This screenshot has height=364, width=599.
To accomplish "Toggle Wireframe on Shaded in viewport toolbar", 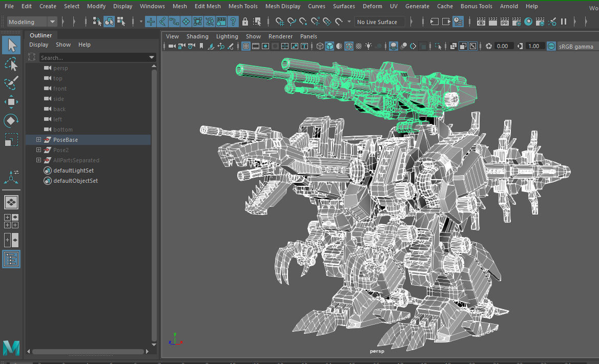I will [x=349, y=46].
